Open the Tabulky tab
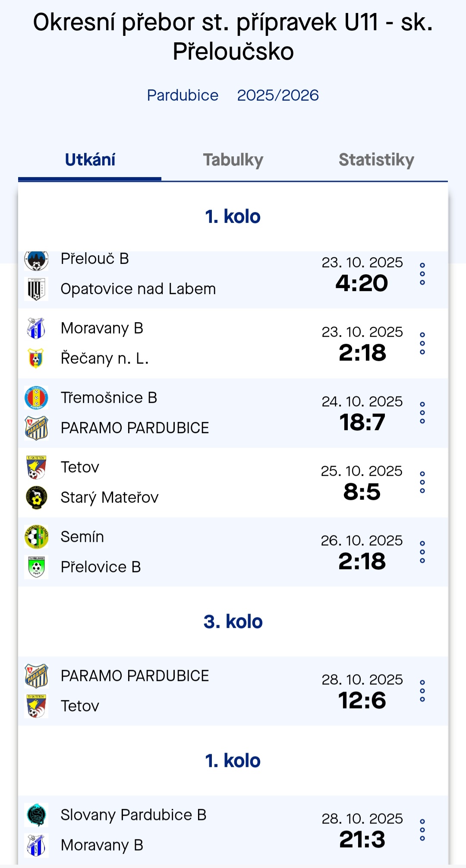 point(233,160)
